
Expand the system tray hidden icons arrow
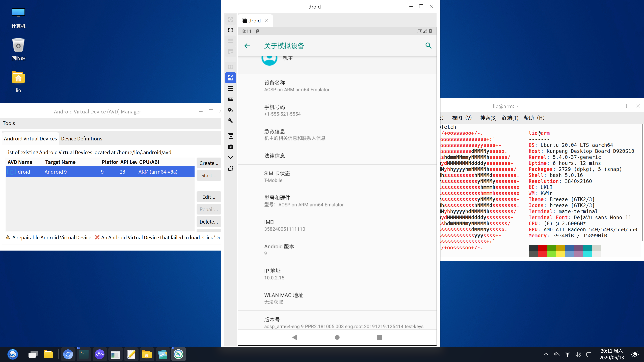546,354
